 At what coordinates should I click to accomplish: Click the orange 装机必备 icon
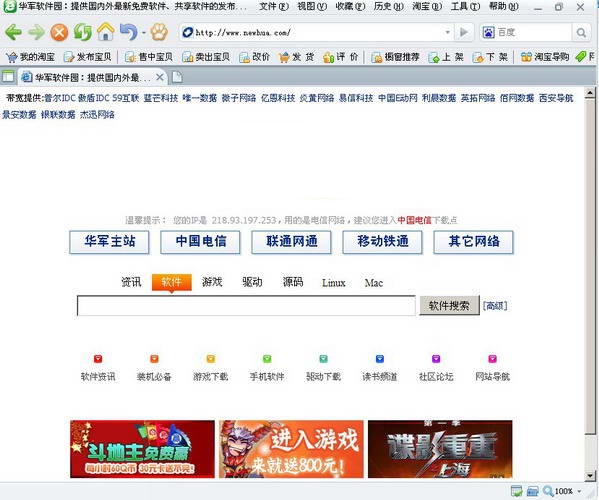(x=154, y=359)
